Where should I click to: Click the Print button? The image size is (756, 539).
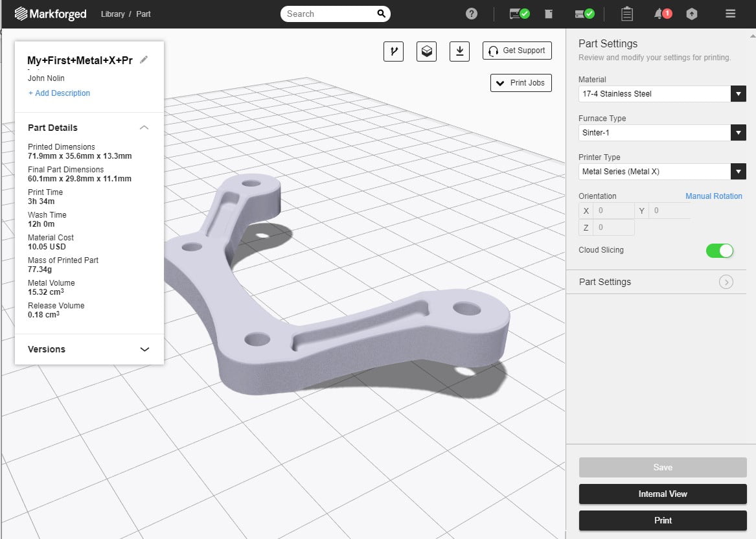tap(663, 521)
